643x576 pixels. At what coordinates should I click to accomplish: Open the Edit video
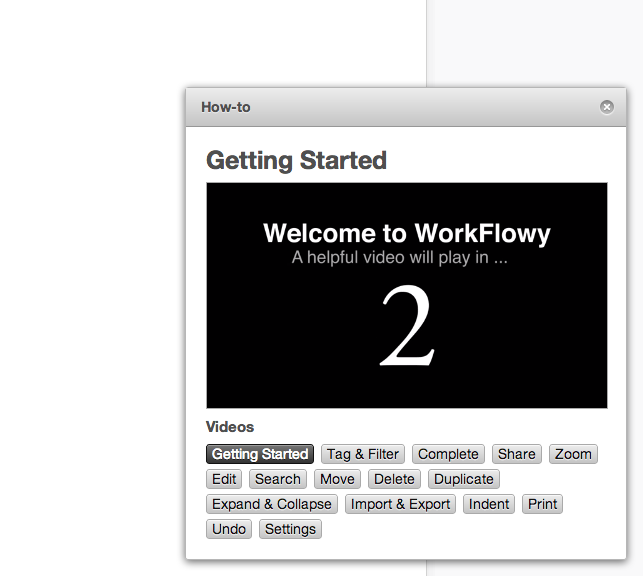224,479
